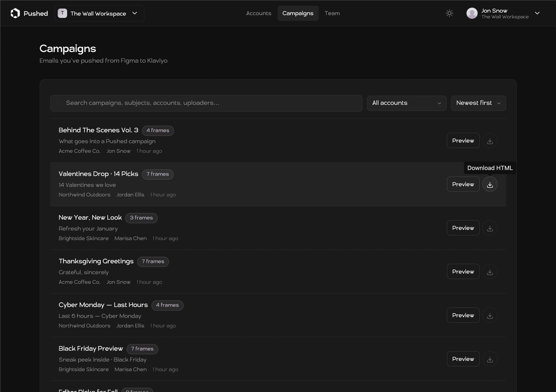The height and width of the screenshot is (392, 556).
Task: Switch to the Accounts tab
Action: tap(259, 13)
